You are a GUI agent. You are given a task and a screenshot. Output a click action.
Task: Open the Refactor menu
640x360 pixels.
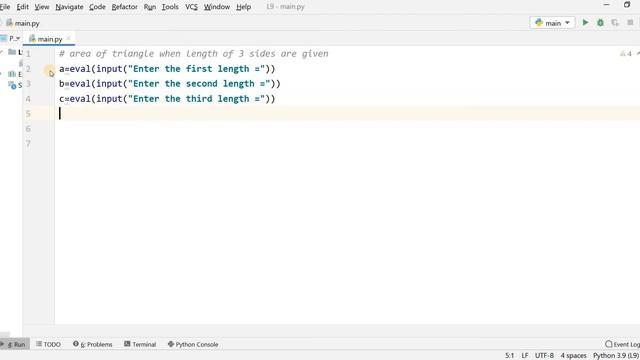pos(124,7)
